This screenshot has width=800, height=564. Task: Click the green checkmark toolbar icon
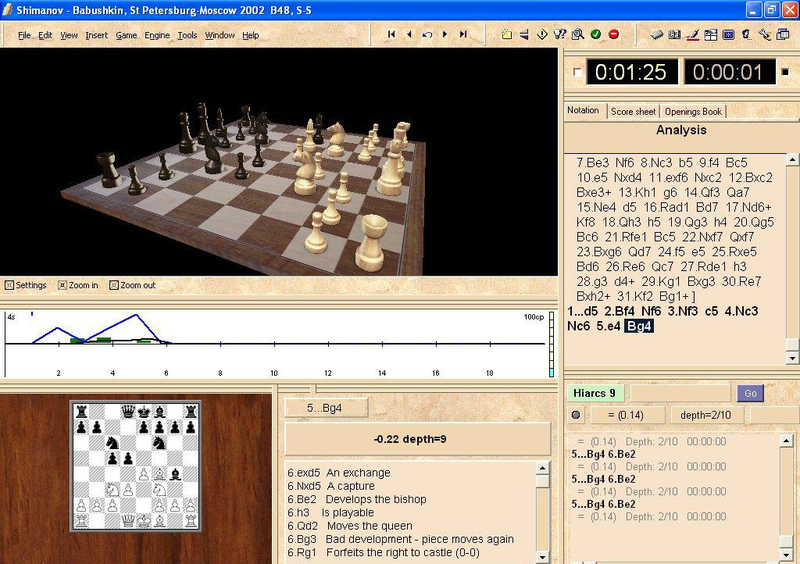pyautogui.click(x=595, y=35)
